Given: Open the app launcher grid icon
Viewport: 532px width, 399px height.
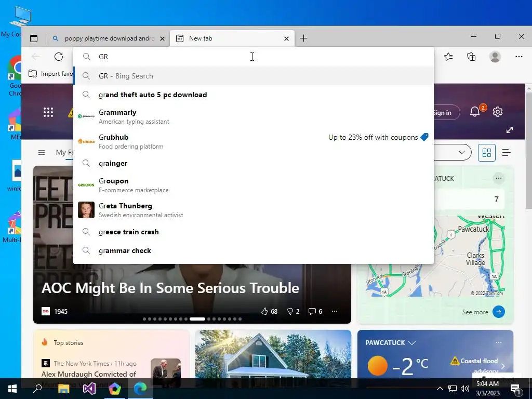Looking at the screenshot, I should point(48,112).
